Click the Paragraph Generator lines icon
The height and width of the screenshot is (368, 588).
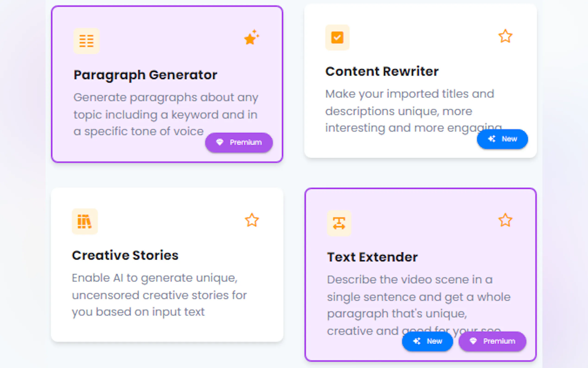pyautogui.click(x=86, y=41)
